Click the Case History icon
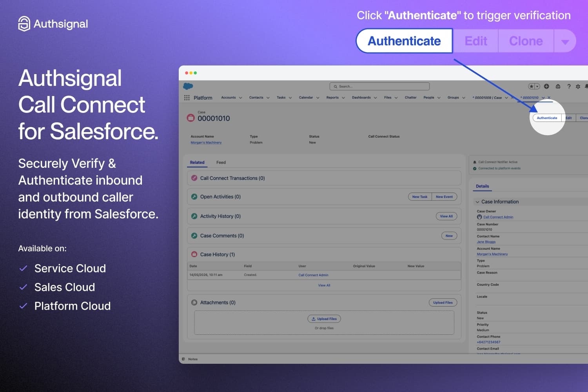Viewport: 588px width, 392px height. pos(194,254)
